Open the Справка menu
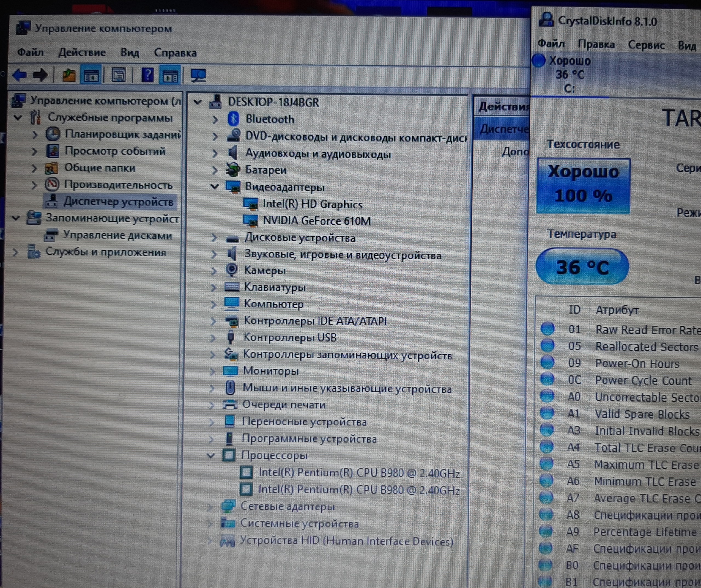Screen dimensions: 701x588 point(175,53)
